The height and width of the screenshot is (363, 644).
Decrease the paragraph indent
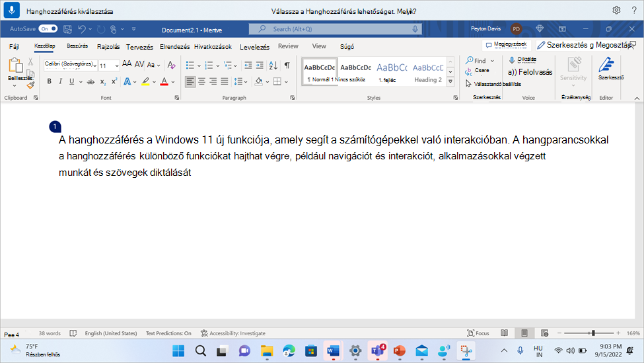click(248, 65)
